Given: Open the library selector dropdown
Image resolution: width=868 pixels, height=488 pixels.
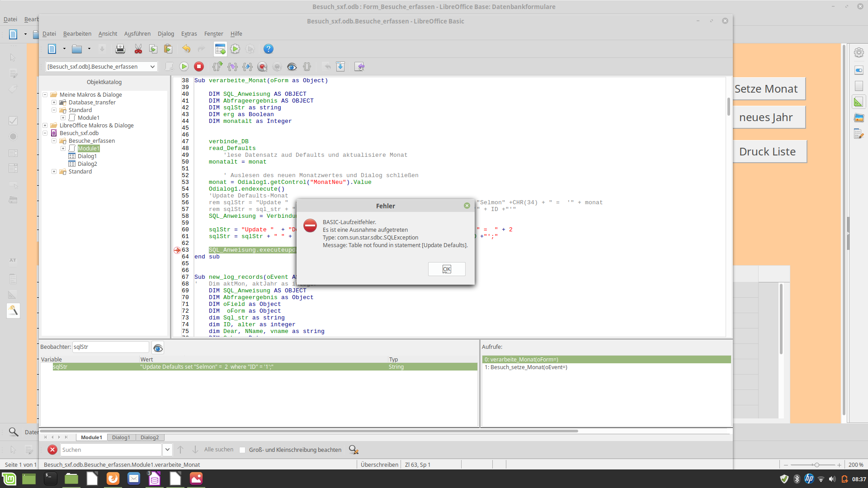Looking at the screenshot, I should coord(152,67).
